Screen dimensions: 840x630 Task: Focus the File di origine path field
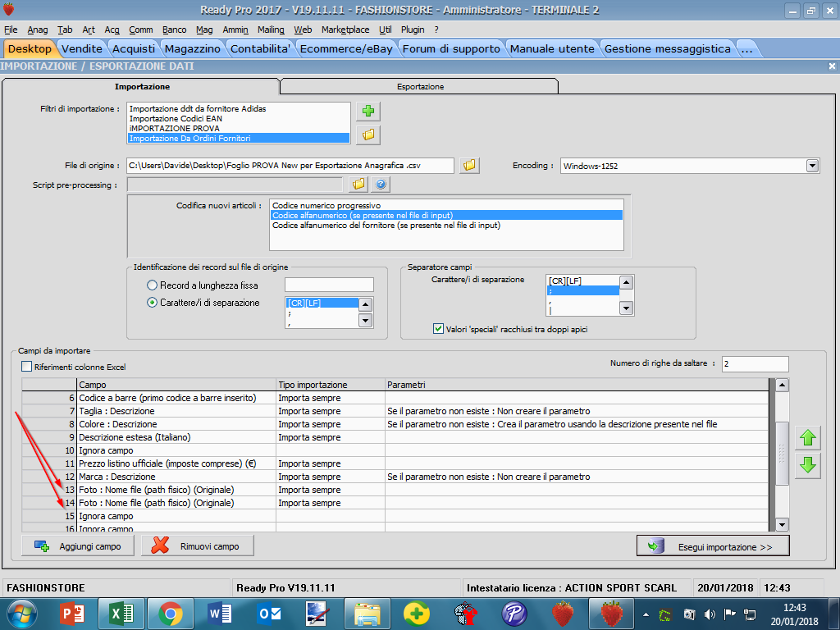pos(290,166)
